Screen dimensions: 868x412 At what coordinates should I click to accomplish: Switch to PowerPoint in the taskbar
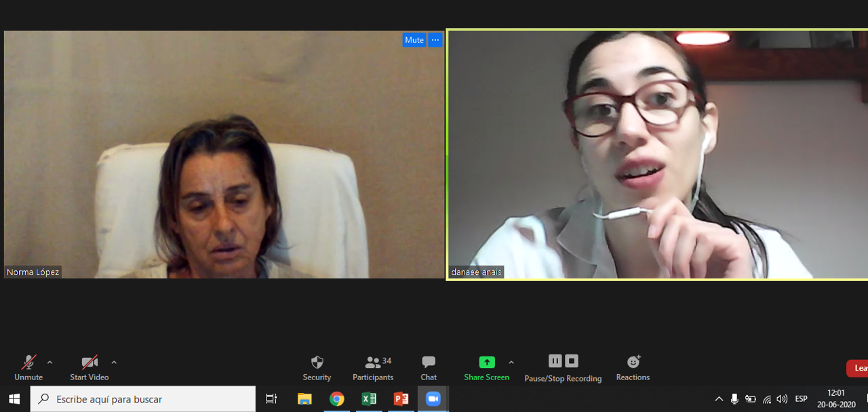401,399
